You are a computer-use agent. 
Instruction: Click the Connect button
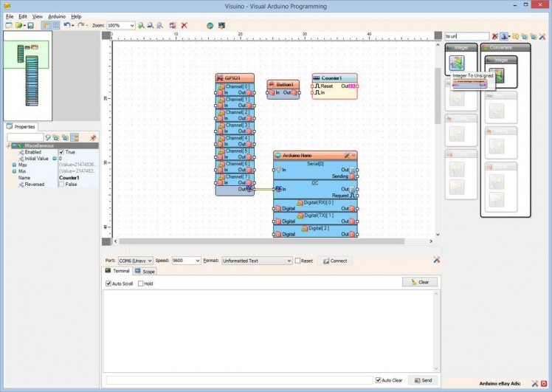(x=335, y=261)
